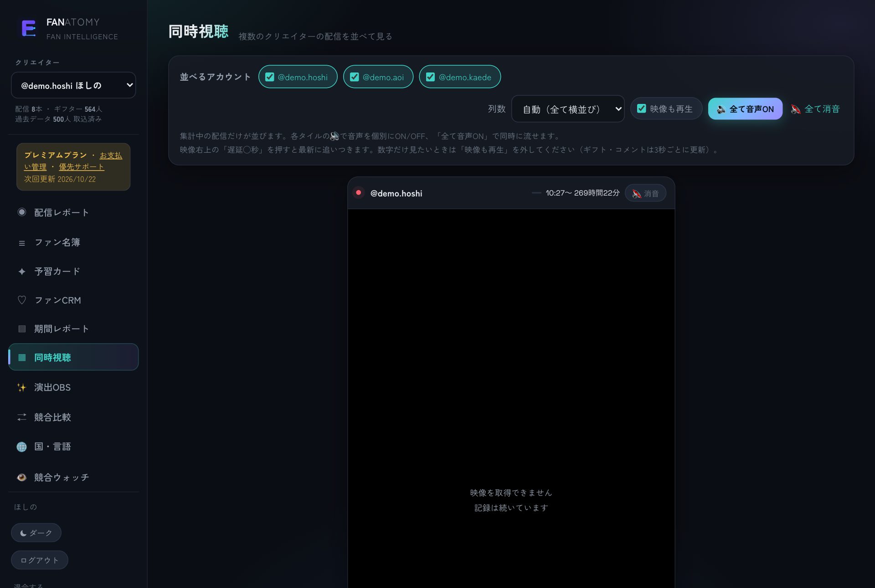
Task: Click the 同時視聴 grid icon
Action: (x=22, y=358)
